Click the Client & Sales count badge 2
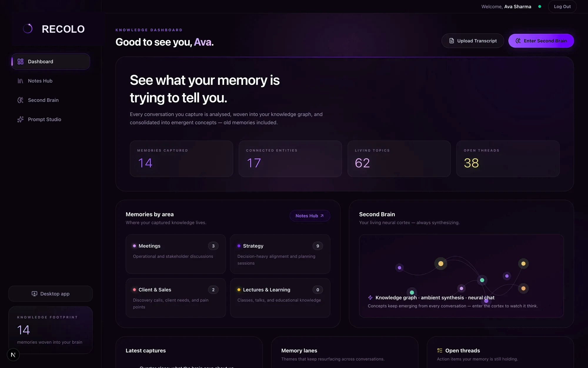Image resolution: width=588 pixels, height=368 pixels. pos(213,290)
